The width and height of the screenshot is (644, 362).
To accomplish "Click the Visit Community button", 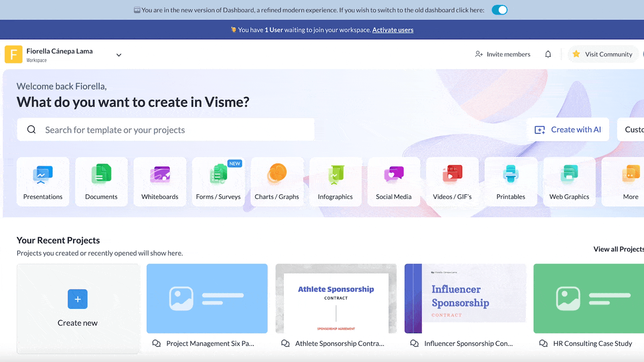I will point(604,54).
